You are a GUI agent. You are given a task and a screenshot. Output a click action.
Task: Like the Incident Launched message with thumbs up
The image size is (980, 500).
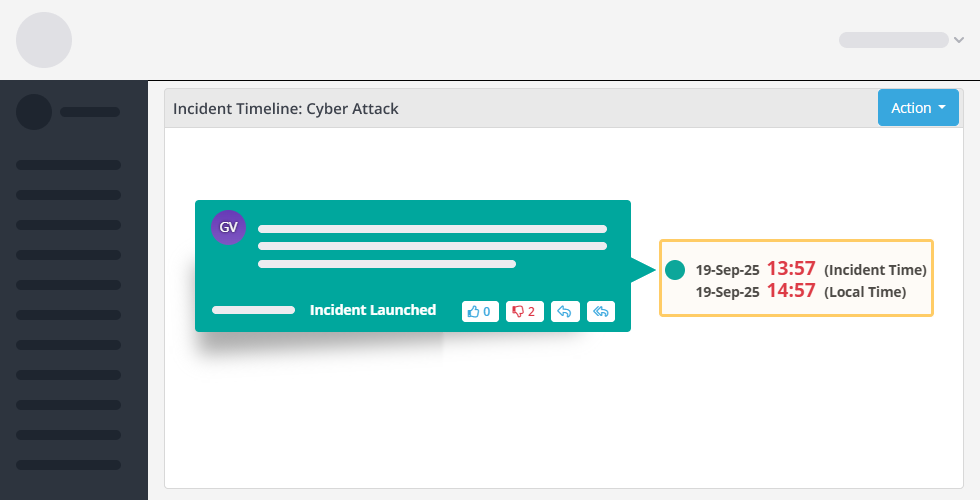480,311
